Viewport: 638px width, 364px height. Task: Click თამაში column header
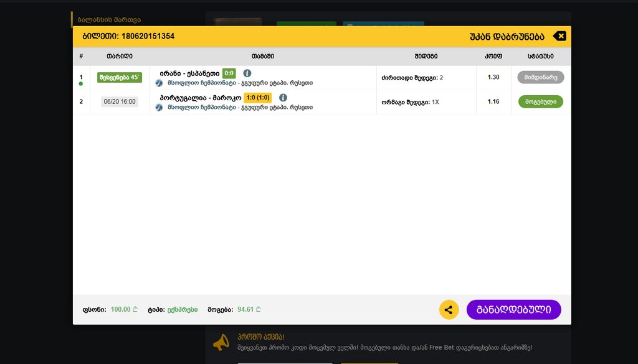click(x=263, y=56)
